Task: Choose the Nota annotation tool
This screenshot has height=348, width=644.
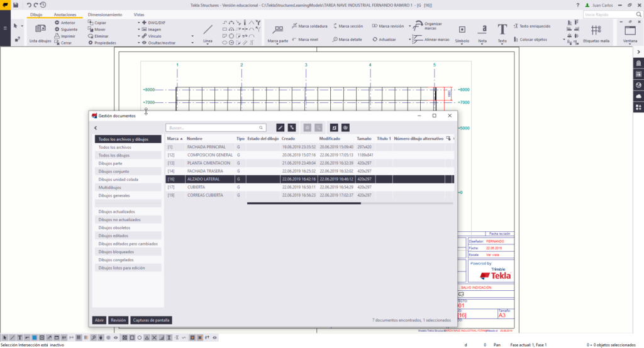Action: click(x=482, y=31)
